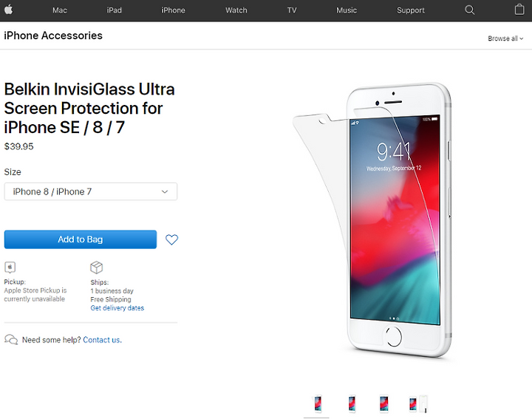This screenshot has height=419, width=532.
Task: Select the first product thumbnail
Action: pyautogui.click(x=318, y=404)
